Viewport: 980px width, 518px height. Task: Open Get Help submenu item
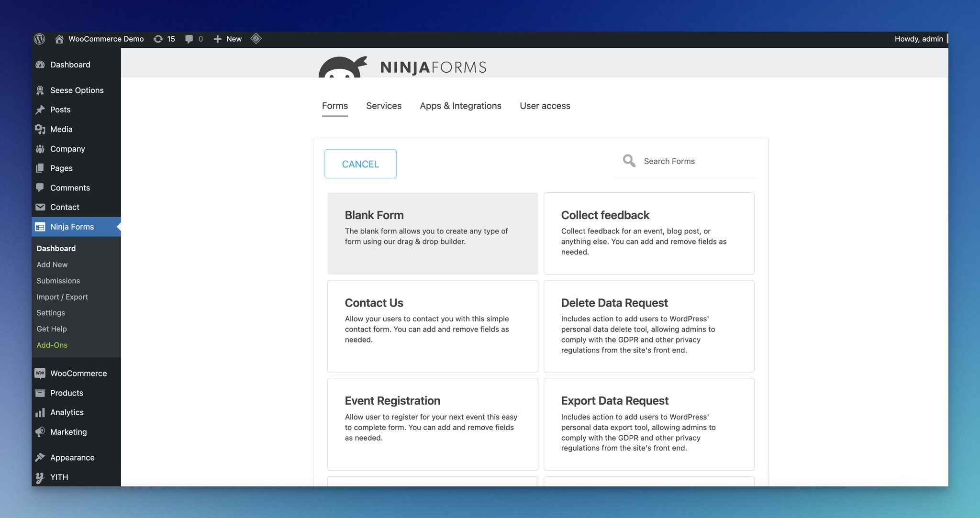[x=52, y=329]
